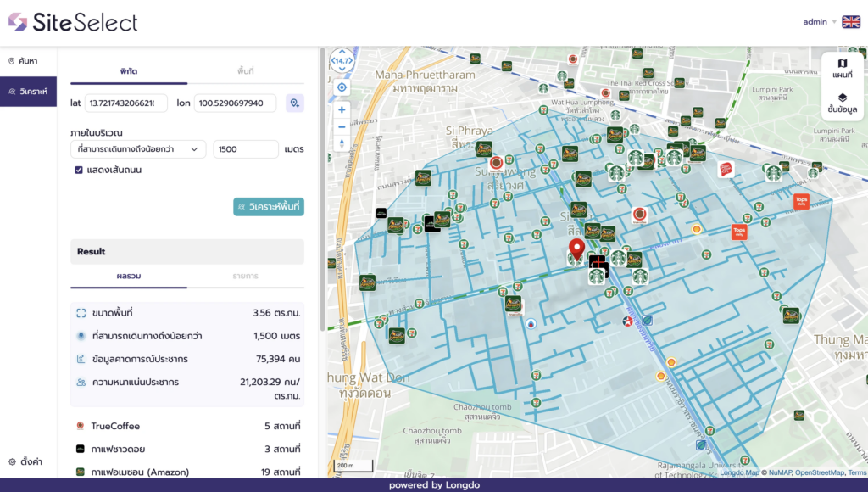The width and height of the screenshot is (868, 492).
Task: Click the TrueCoffee row icon
Action: (81, 426)
